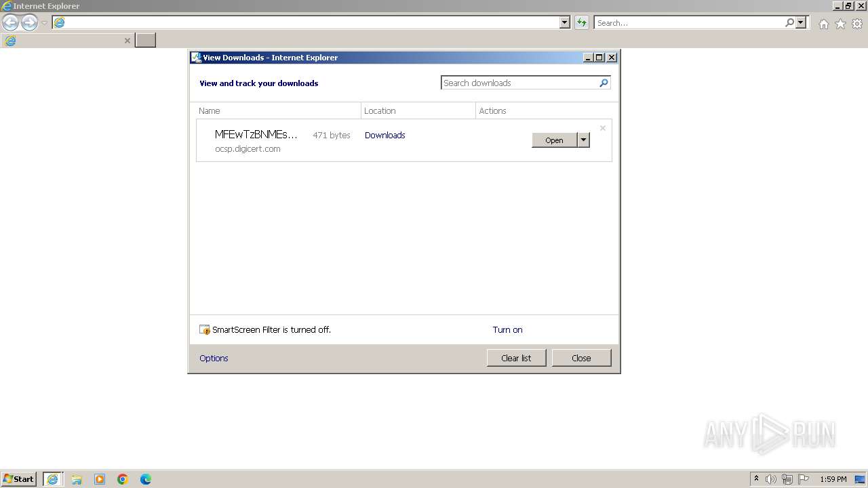Screen dimensions: 868x488
Task: Show hidden system tray icons
Action: 757,479
